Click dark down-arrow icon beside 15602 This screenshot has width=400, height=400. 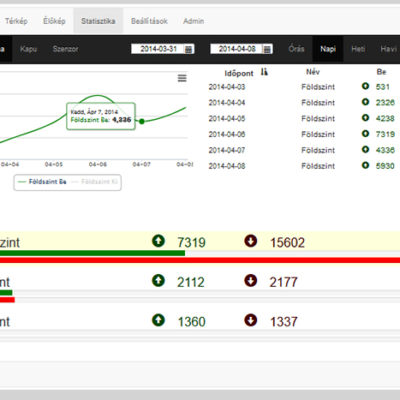tap(251, 241)
